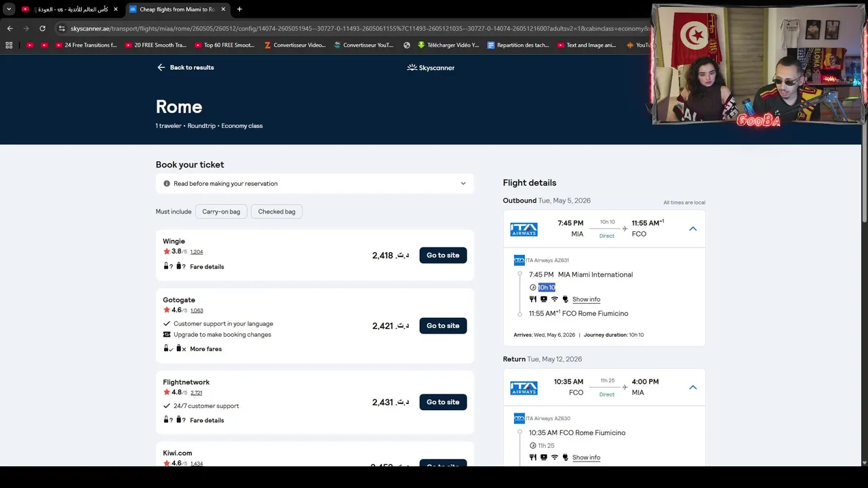Open the Repartition des tach... bookmark
Image resolution: width=868 pixels, height=488 pixels.
click(518, 45)
